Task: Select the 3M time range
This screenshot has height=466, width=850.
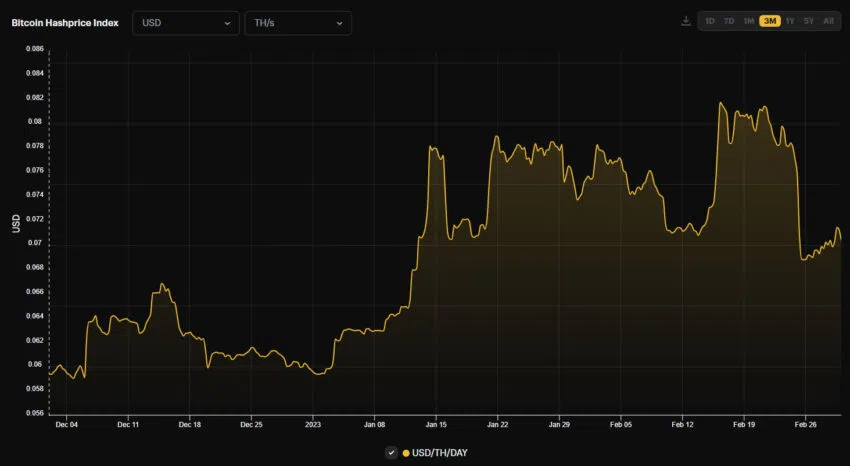Action: click(x=770, y=21)
